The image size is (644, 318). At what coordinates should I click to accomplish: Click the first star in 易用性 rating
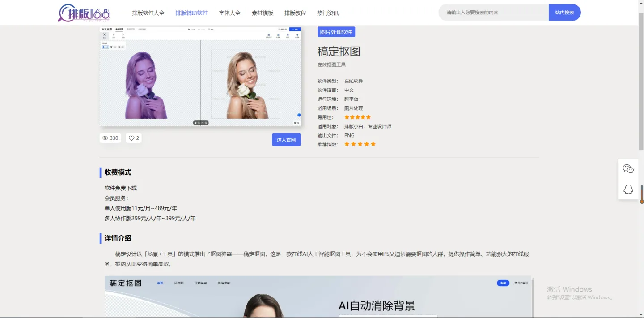click(x=347, y=117)
